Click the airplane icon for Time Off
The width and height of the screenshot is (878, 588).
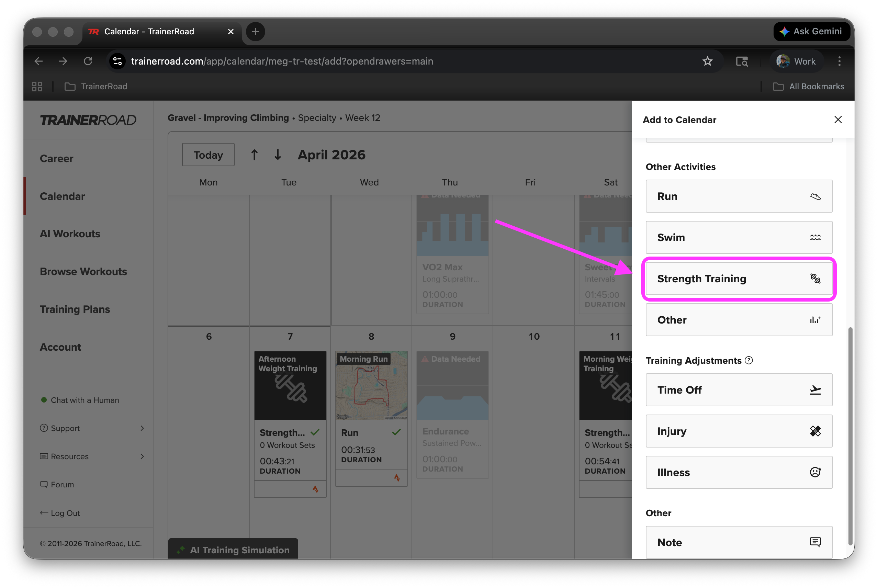(815, 390)
